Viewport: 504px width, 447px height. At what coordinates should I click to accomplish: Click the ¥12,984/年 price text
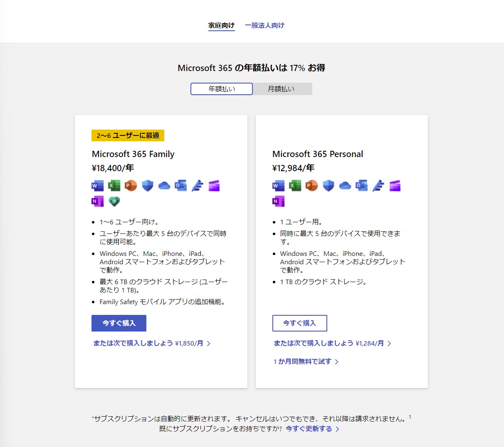click(293, 168)
